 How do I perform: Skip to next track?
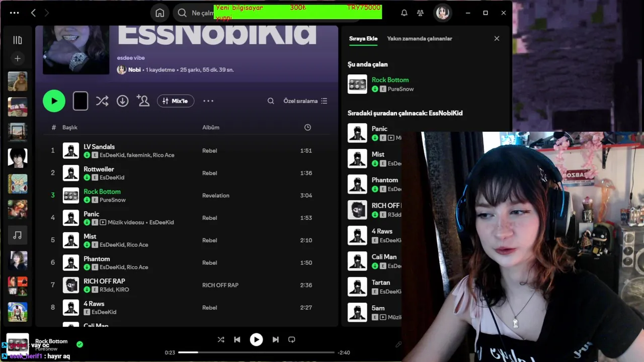click(x=275, y=340)
